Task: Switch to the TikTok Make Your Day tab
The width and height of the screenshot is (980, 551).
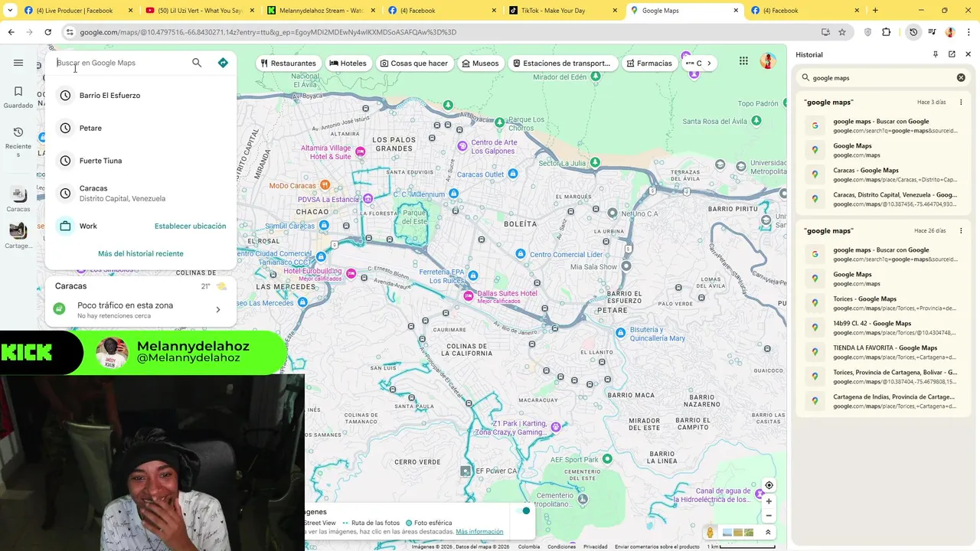Action: click(564, 11)
